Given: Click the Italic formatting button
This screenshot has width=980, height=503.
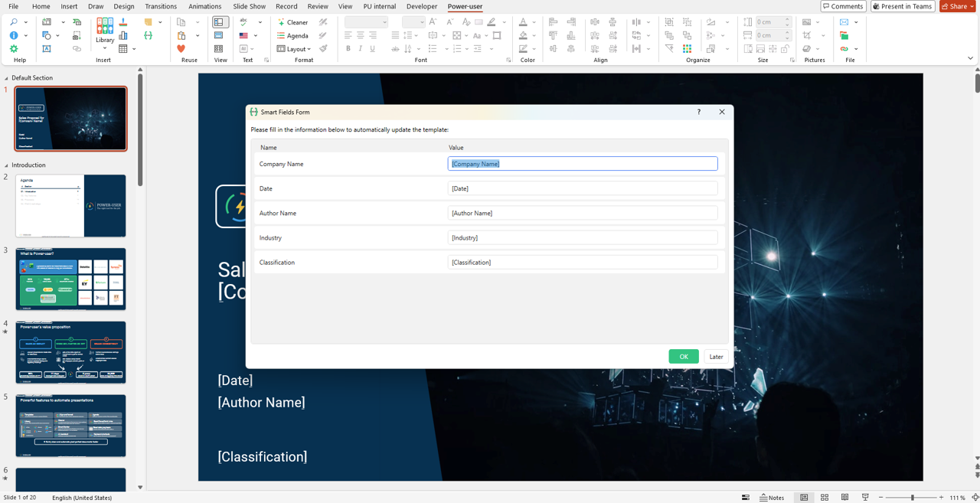Looking at the screenshot, I should [x=360, y=48].
